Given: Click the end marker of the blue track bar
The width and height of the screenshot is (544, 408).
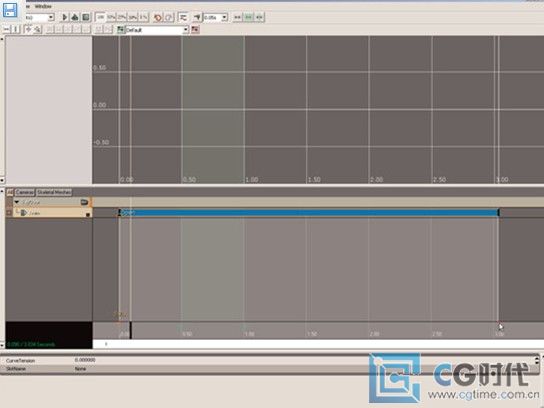Looking at the screenshot, I should point(499,212).
